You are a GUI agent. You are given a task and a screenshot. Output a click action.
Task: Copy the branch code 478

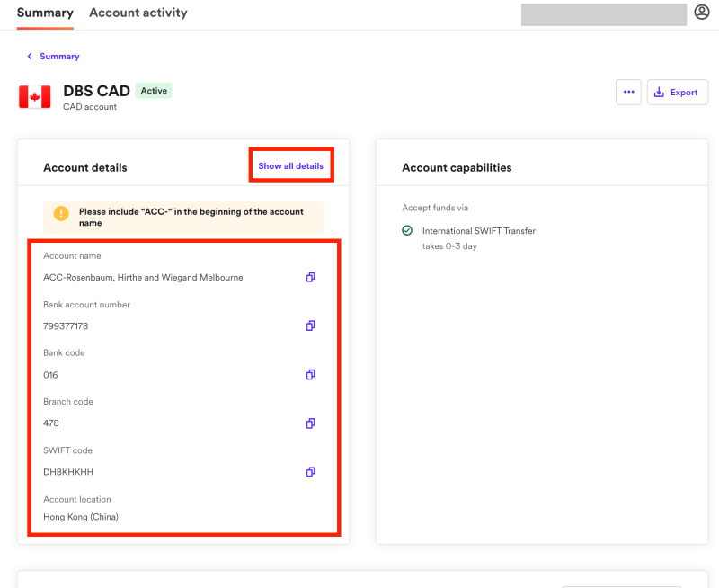[x=310, y=423]
